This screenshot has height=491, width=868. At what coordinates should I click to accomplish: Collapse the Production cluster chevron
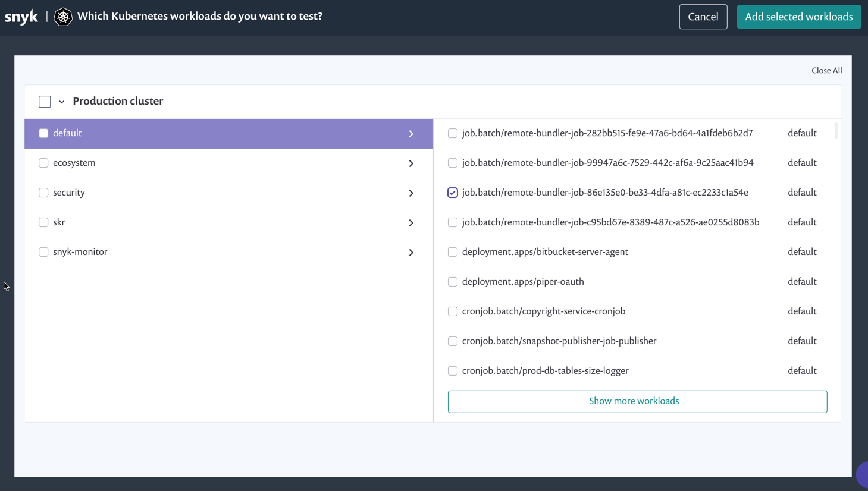(x=61, y=102)
